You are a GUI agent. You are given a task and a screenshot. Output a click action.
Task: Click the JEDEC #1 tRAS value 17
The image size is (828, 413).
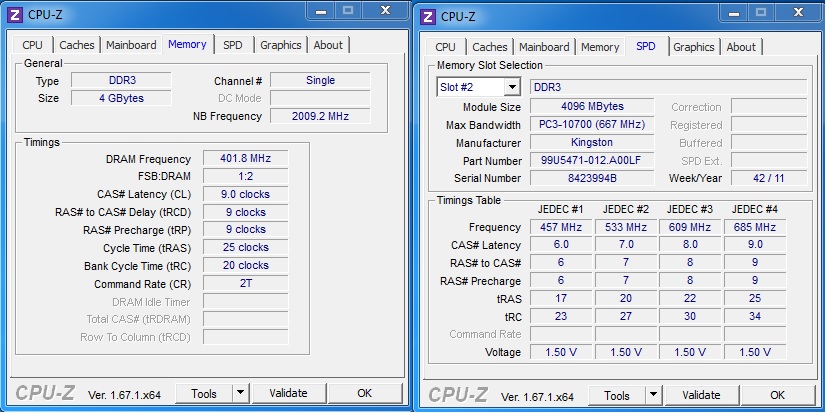pos(561,299)
